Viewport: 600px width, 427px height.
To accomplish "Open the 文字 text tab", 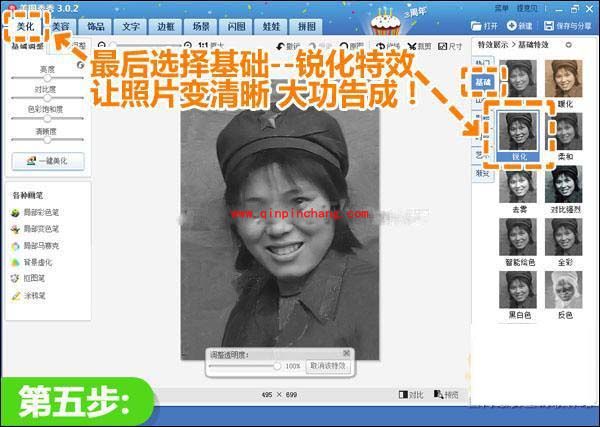I will coord(130,26).
